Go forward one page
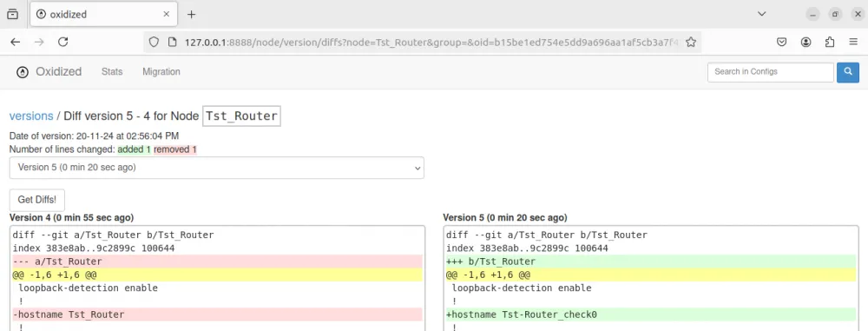868x331 pixels. coord(39,43)
